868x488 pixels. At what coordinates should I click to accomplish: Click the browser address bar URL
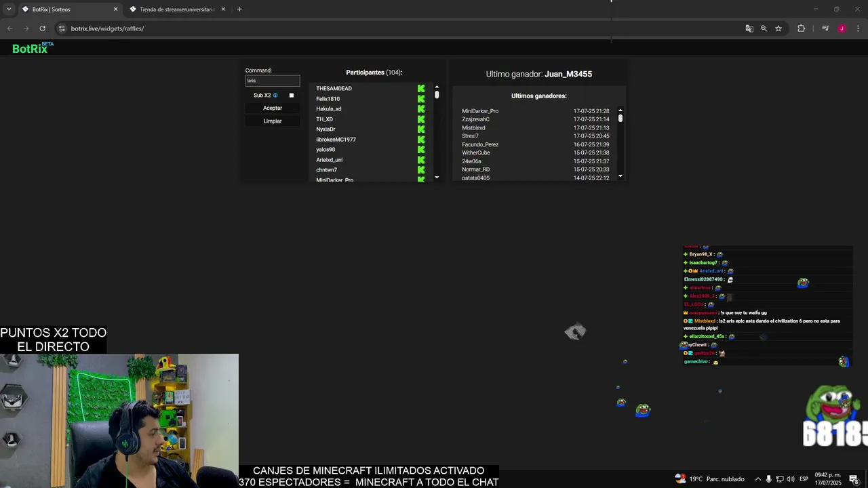107,28
